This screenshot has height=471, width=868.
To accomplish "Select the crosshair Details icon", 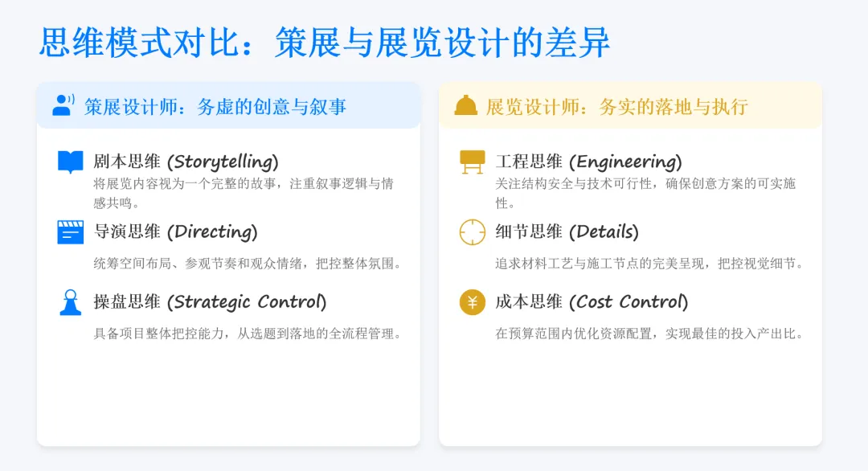I will 473,232.
